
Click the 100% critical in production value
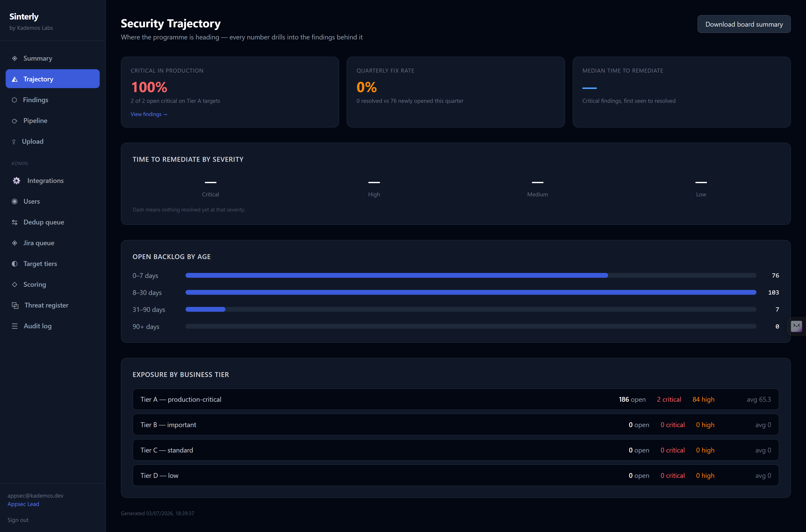149,87
